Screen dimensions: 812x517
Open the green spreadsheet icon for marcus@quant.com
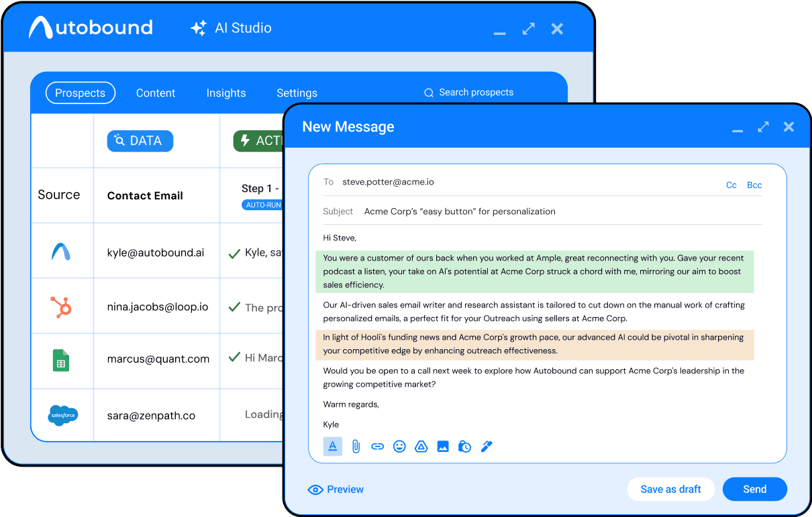(x=62, y=361)
